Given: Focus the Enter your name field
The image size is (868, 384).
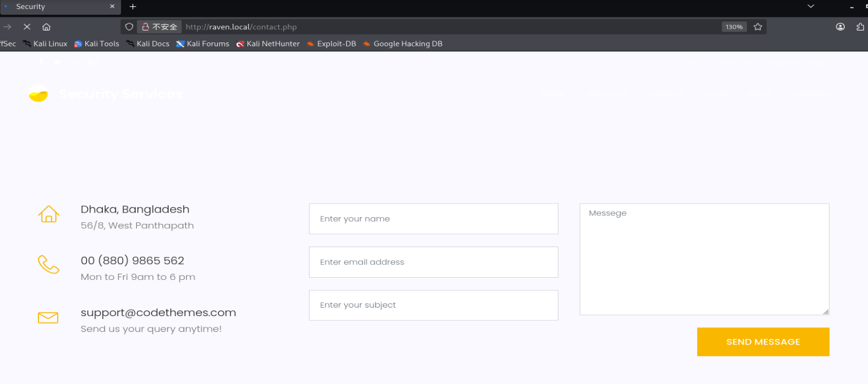Looking at the screenshot, I should 433,219.
